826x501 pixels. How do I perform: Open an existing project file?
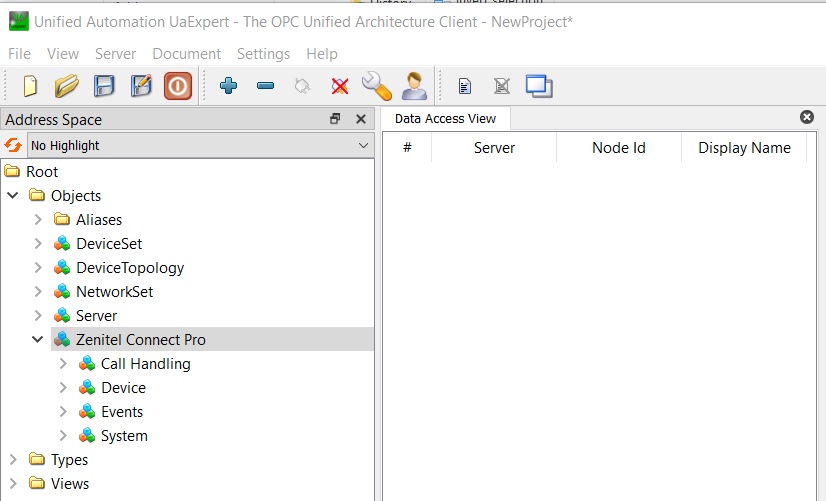[67, 86]
